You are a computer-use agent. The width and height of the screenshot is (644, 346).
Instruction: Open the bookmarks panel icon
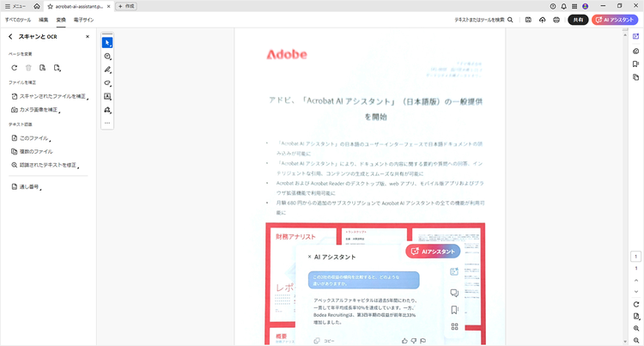[x=635, y=64]
